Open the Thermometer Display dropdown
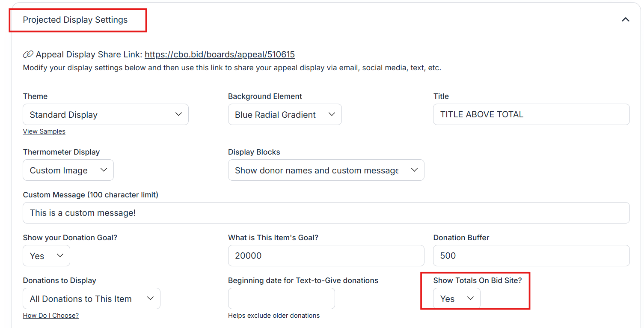Viewport: 644px width, 328px height. [x=68, y=170]
